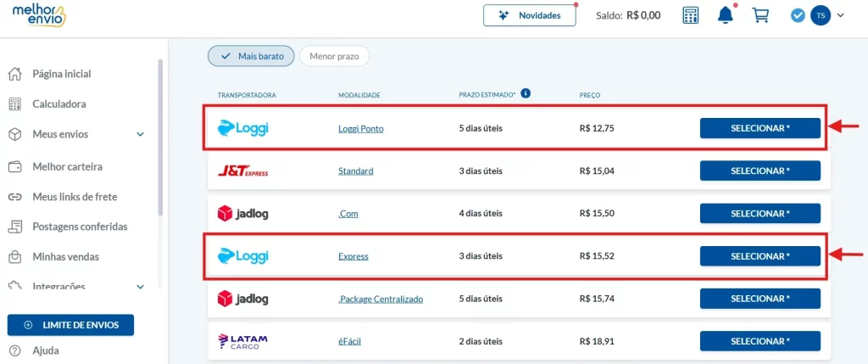Viewport: 868px width, 364px height.
Task: Open the notifications bell
Action: click(x=726, y=15)
